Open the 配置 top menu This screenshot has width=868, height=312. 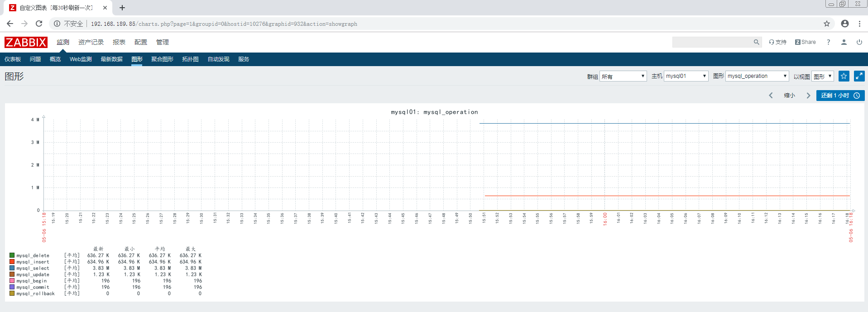coord(140,42)
